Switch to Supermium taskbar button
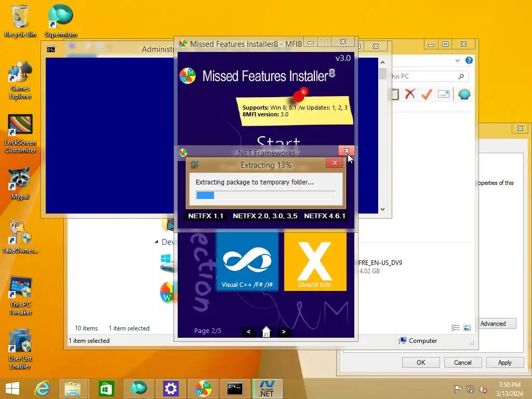Image resolution: width=532 pixels, height=399 pixels. tap(138, 389)
